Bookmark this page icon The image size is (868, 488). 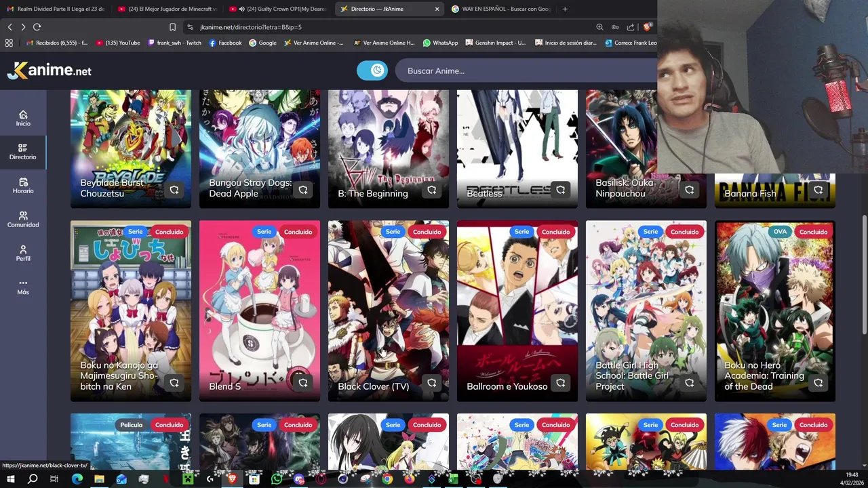172,27
